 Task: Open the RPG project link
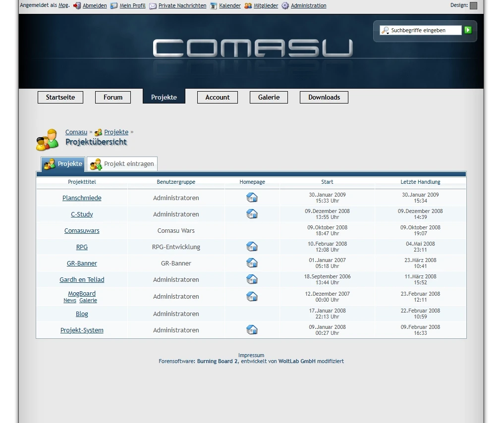tap(82, 247)
